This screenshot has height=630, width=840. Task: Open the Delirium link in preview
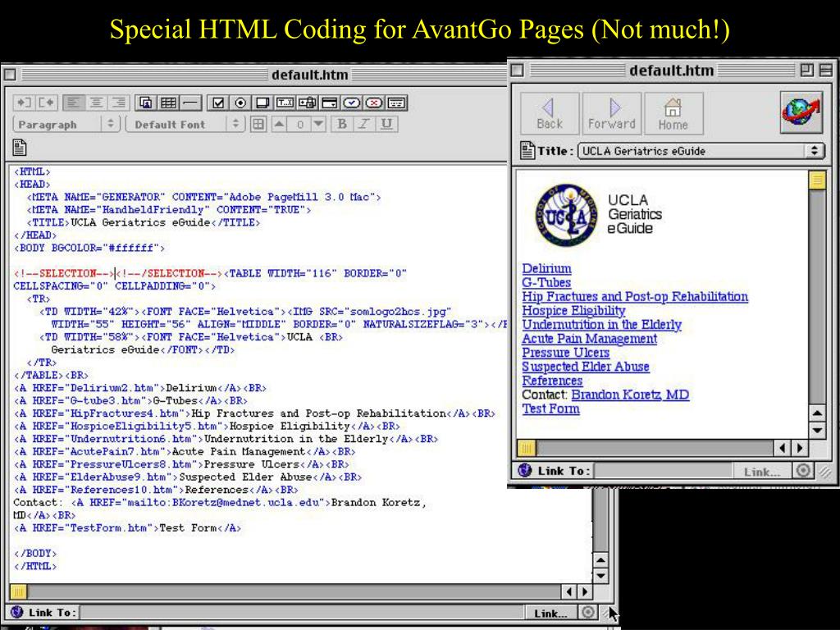click(x=547, y=268)
